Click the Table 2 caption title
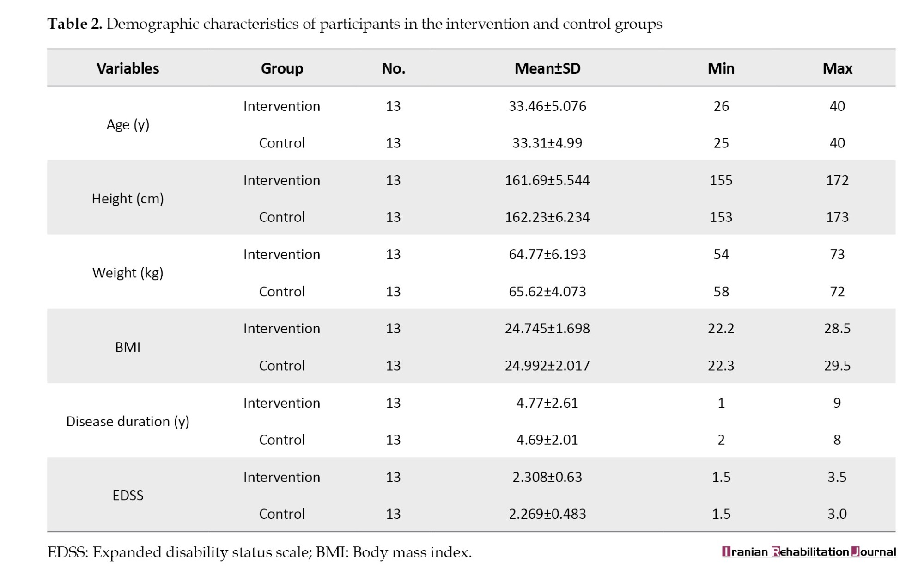The image size is (924, 582). [354, 24]
